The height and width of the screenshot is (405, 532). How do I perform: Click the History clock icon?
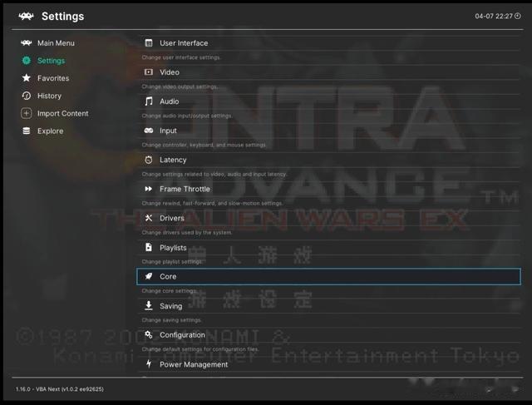26,96
